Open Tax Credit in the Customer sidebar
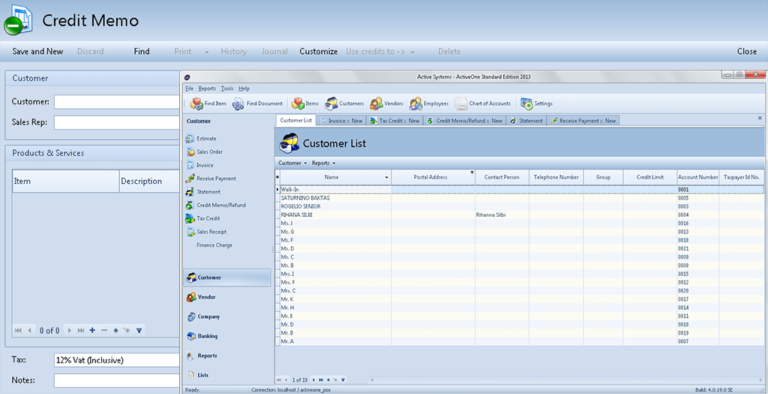Image resolution: width=768 pixels, height=394 pixels. 203,218
